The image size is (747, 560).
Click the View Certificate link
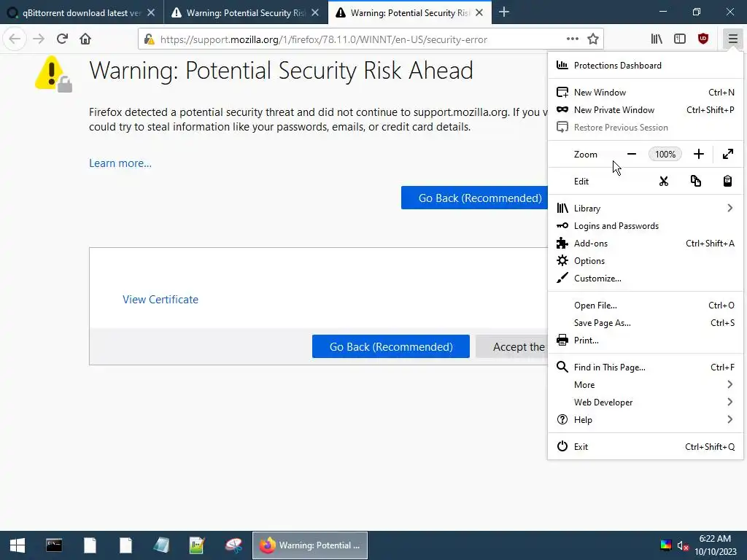click(160, 300)
